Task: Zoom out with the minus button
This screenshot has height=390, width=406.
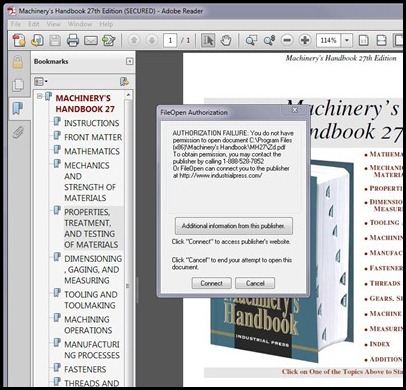Action: click(287, 40)
